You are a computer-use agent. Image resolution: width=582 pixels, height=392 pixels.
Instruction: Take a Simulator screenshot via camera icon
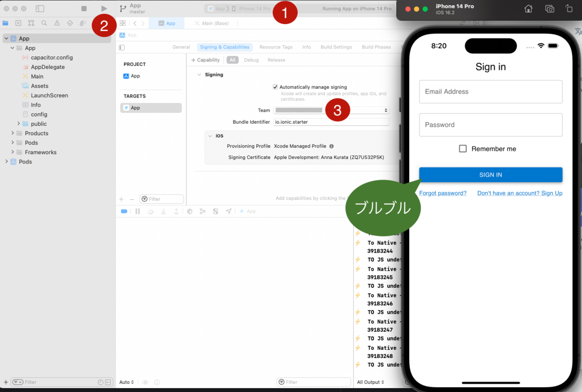point(550,9)
